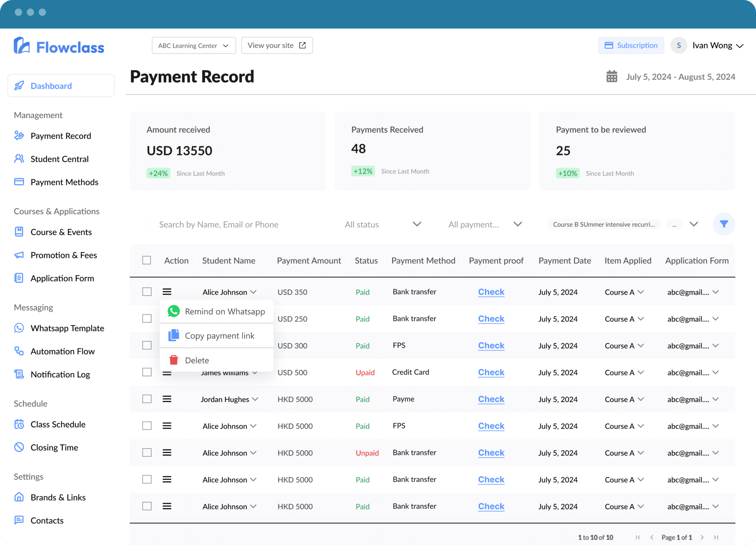The height and width of the screenshot is (545, 756).
Task: Click the View your site button
Action: 277,45
